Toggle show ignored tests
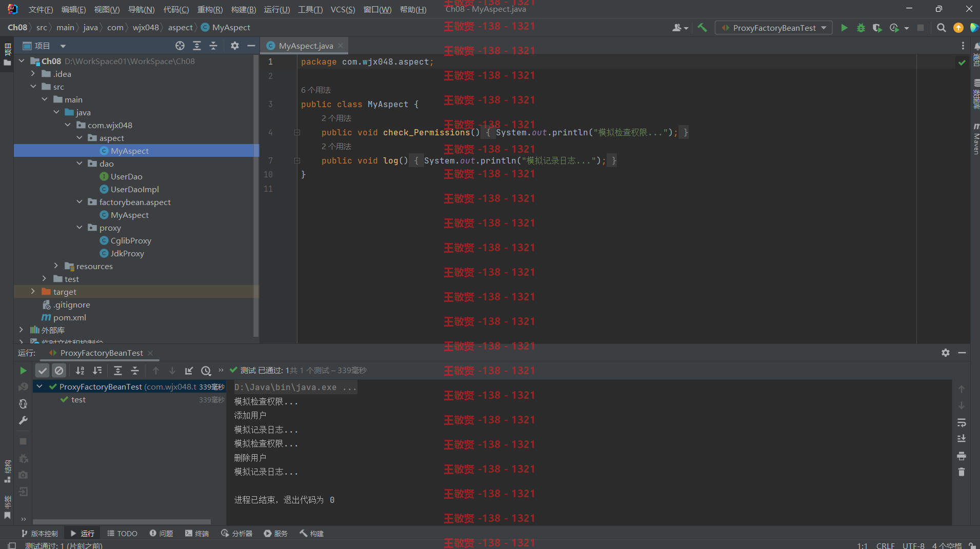The width and height of the screenshot is (980, 549). [x=59, y=370]
